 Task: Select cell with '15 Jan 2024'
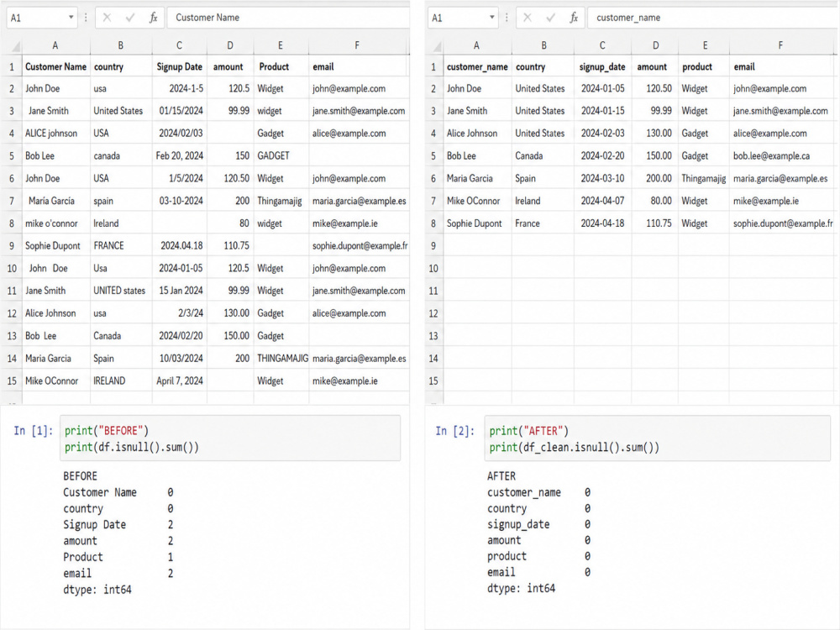[x=180, y=291]
